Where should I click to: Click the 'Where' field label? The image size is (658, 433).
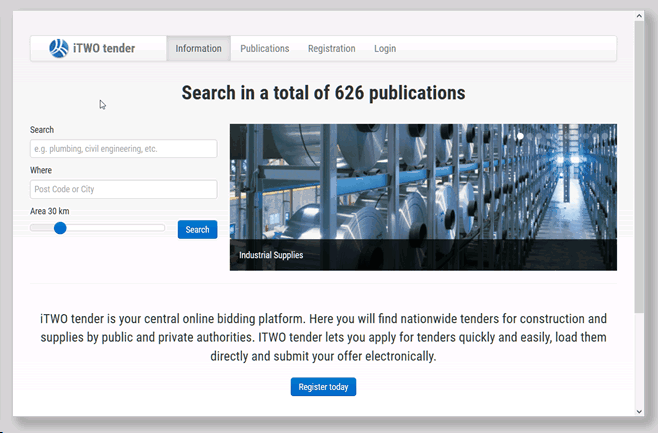click(41, 170)
